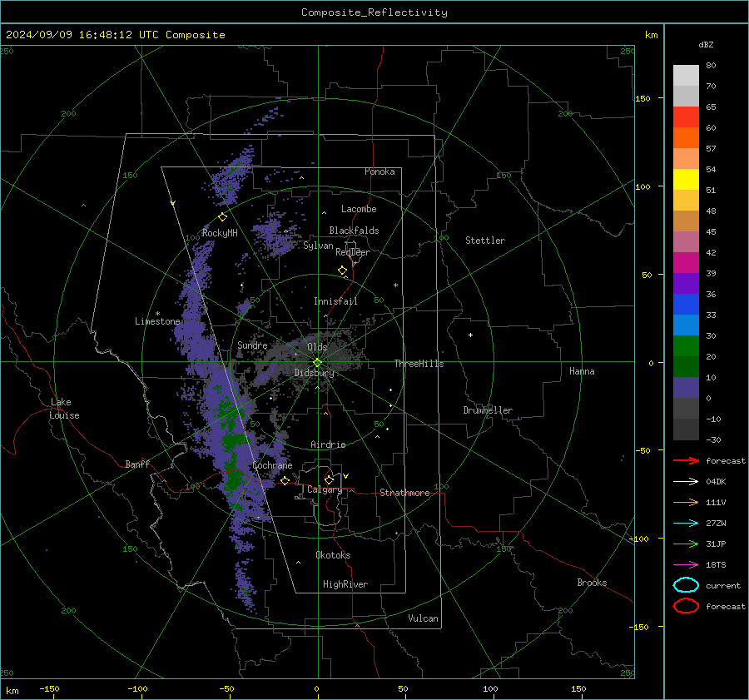This screenshot has height=700, width=749.
Task: Click the RedDeer city label
Action: pos(353,252)
